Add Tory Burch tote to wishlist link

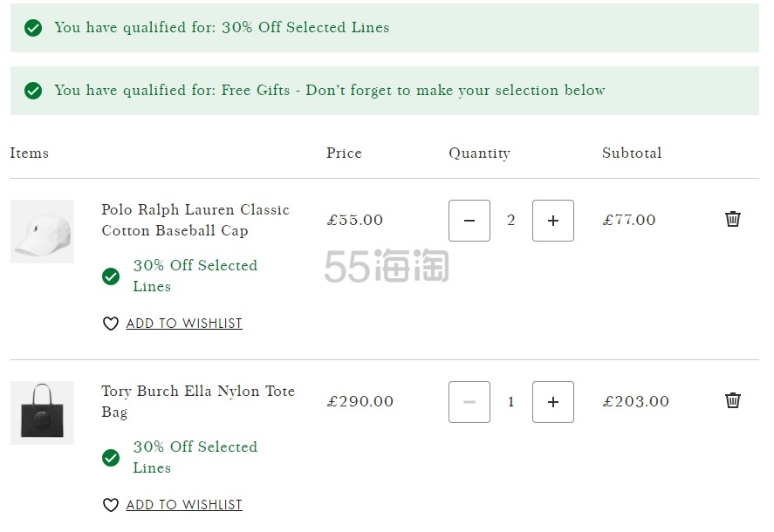point(184,505)
